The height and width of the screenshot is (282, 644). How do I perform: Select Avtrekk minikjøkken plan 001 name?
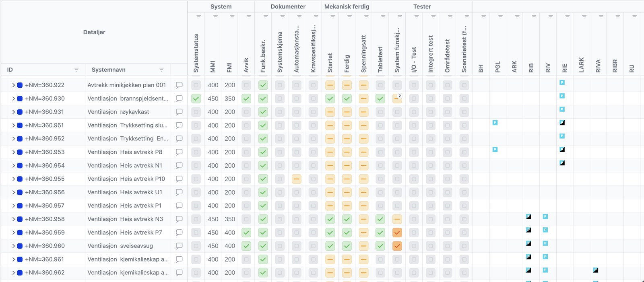[x=127, y=85]
